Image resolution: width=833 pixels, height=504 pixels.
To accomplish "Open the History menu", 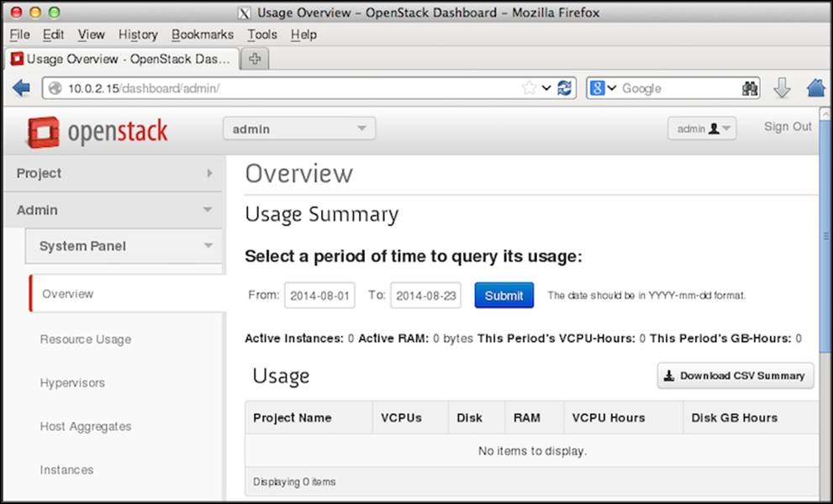I will coord(138,34).
